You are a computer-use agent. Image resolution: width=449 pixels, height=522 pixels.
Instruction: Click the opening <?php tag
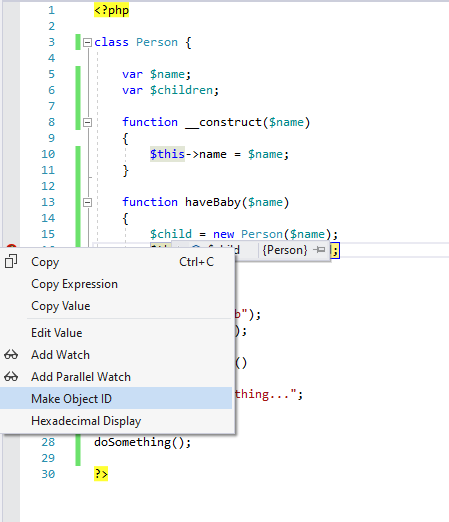[111, 10]
